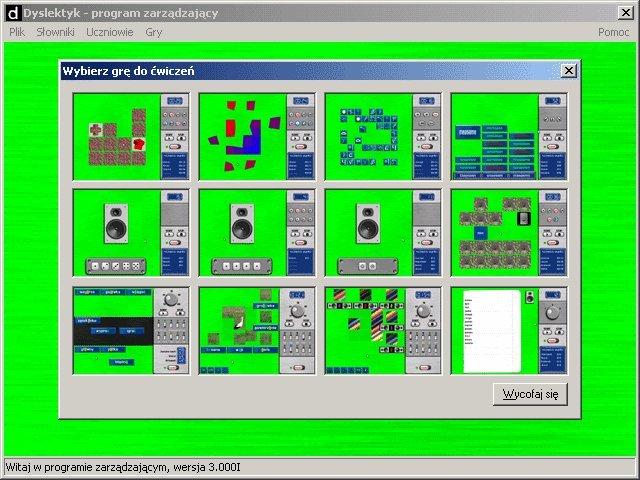Open the Plik menu
Viewport: 640px width, 480px height.
(17, 32)
